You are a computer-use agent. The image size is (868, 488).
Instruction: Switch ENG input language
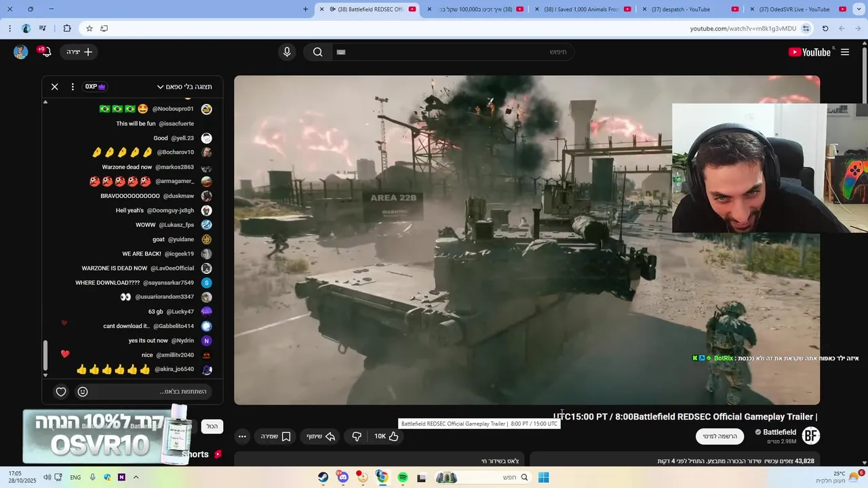point(75,477)
